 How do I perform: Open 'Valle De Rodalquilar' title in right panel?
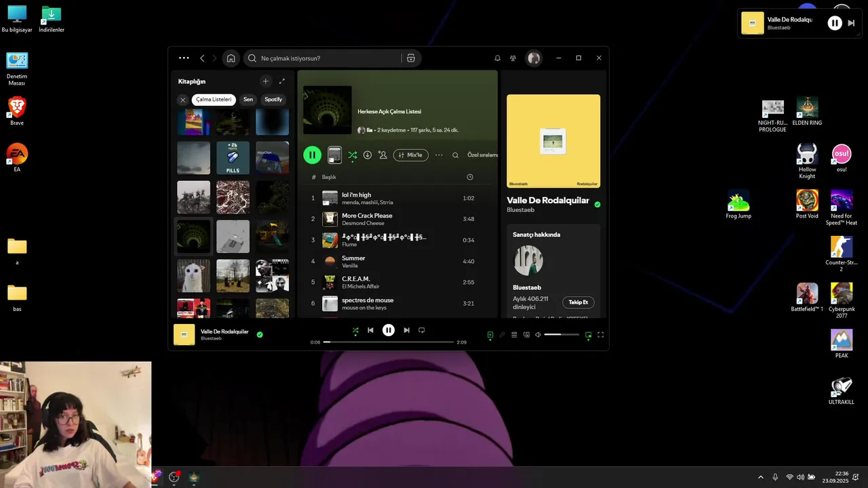coord(548,201)
